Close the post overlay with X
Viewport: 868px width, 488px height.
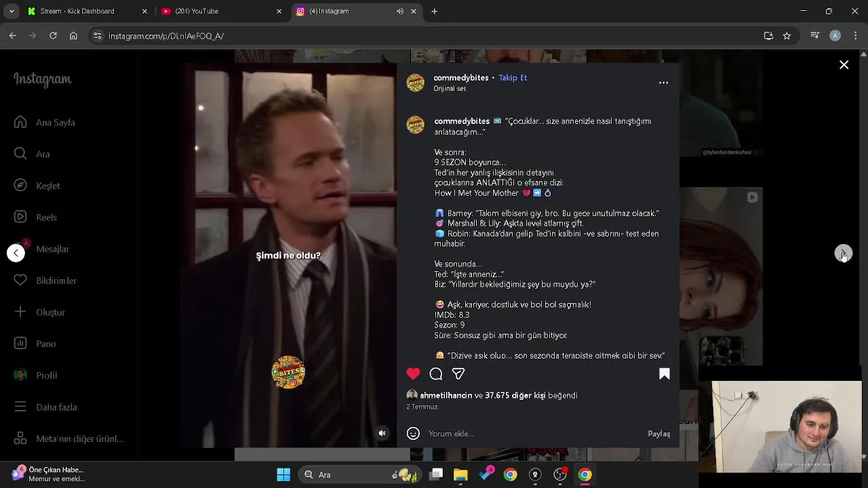(x=844, y=65)
